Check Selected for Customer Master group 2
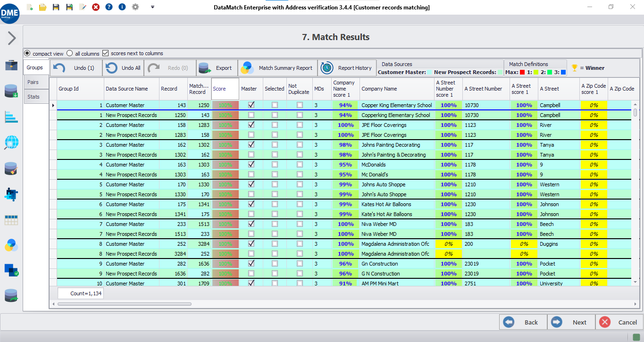644x342 pixels. coord(275,125)
